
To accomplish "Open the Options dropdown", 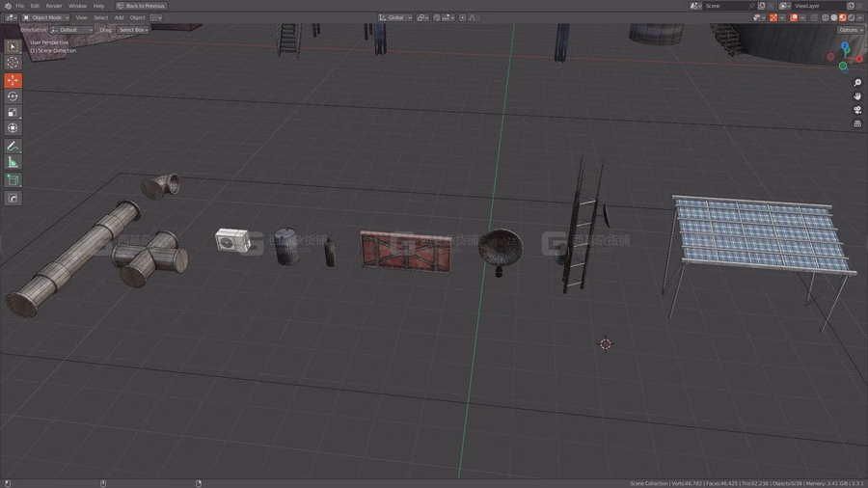I will pyautogui.click(x=851, y=30).
